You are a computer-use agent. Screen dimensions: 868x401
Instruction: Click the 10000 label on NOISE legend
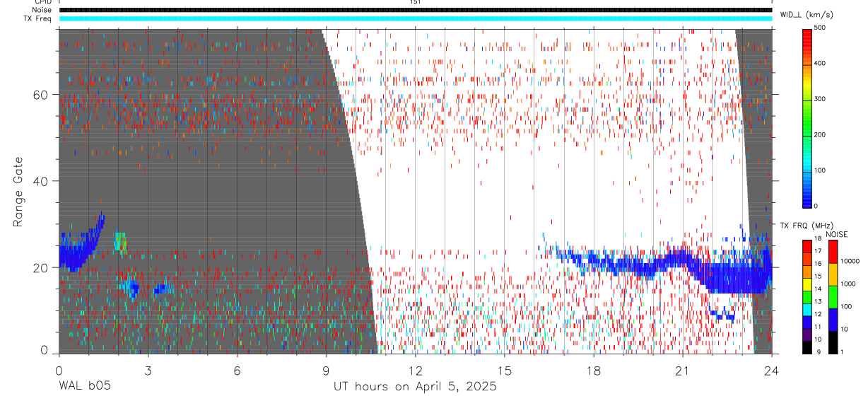click(850, 261)
